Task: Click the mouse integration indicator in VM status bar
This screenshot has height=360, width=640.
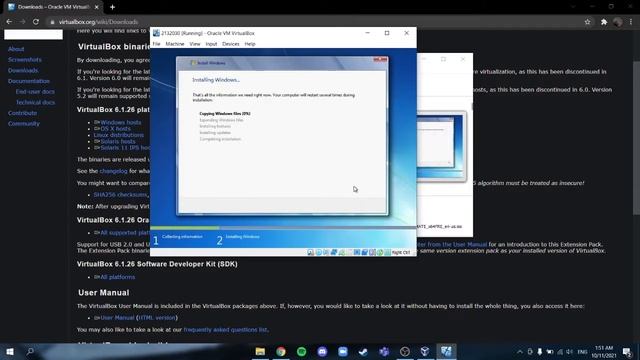Action: tap(380, 252)
